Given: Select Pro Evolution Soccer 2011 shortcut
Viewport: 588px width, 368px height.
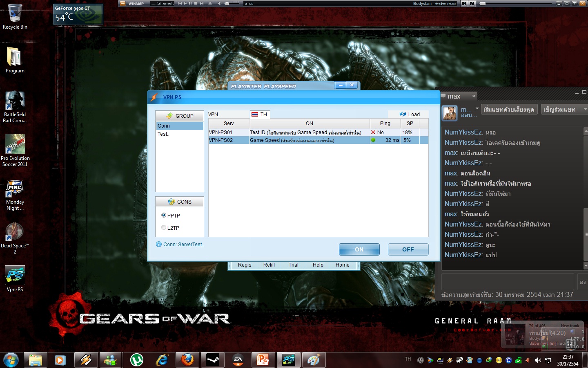Looking at the screenshot, I should click(x=15, y=150).
